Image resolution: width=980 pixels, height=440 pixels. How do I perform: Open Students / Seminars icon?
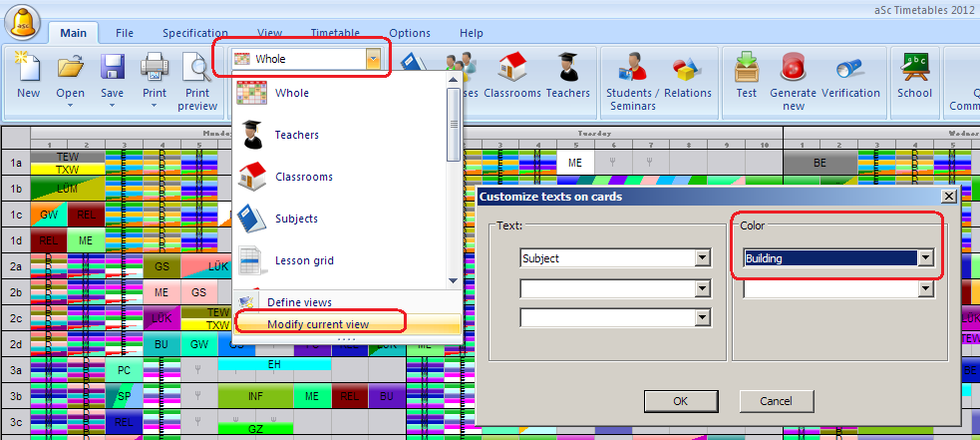tap(632, 69)
